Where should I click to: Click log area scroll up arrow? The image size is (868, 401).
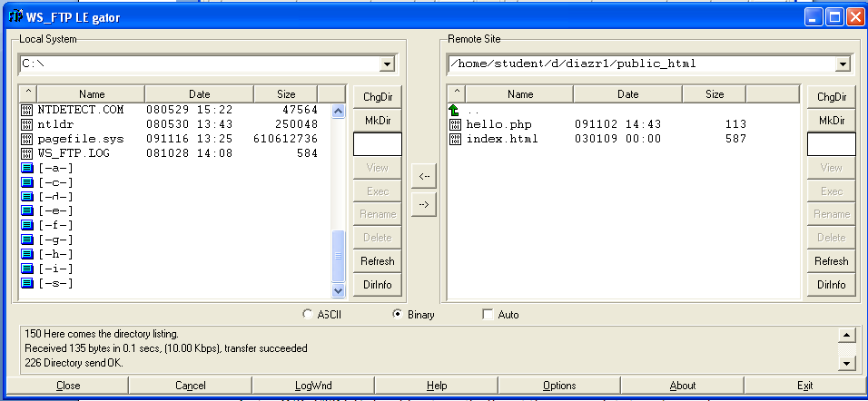[x=846, y=335]
